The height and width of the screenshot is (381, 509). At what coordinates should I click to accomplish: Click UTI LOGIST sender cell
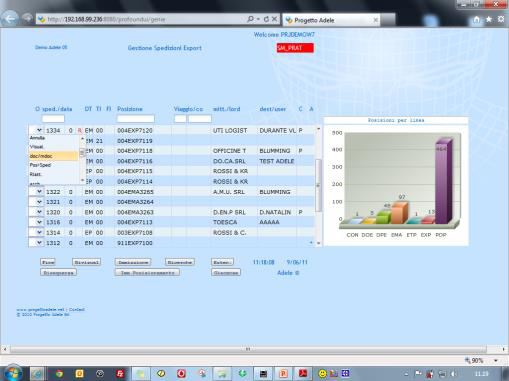pos(230,130)
